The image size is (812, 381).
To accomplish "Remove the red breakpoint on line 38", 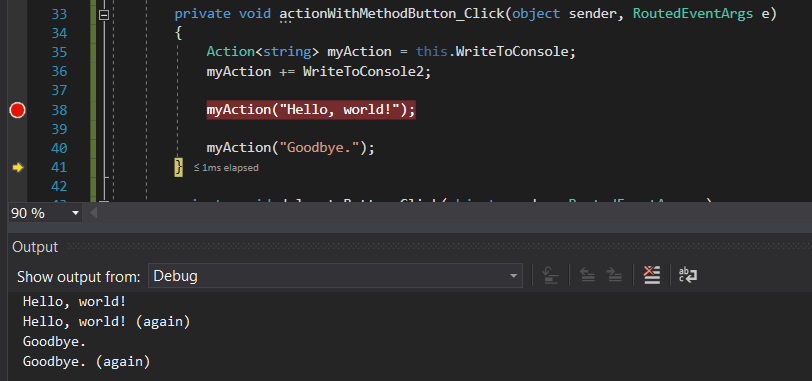I will click(x=18, y=110).
